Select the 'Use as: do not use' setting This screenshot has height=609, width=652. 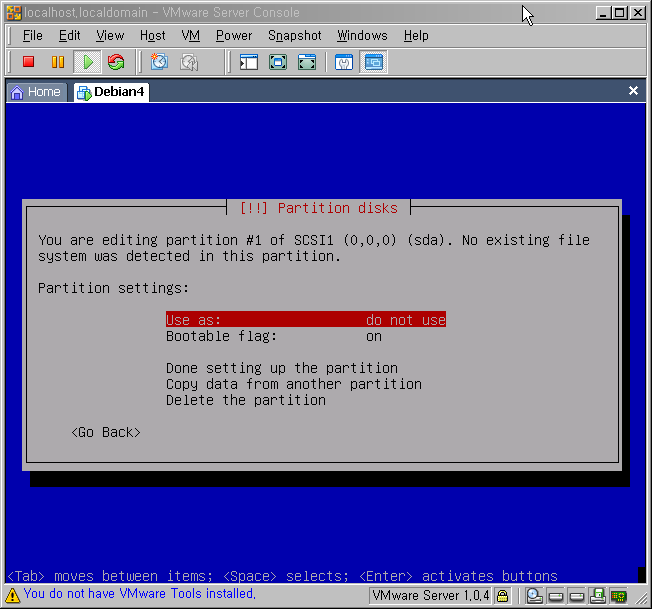tap(305, 320)
